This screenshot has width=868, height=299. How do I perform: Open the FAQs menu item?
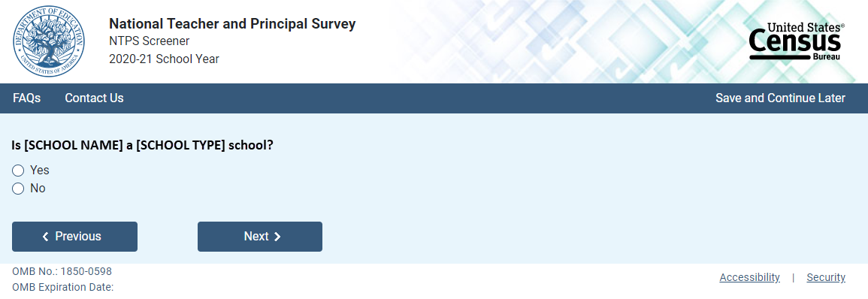click(26, 98)
